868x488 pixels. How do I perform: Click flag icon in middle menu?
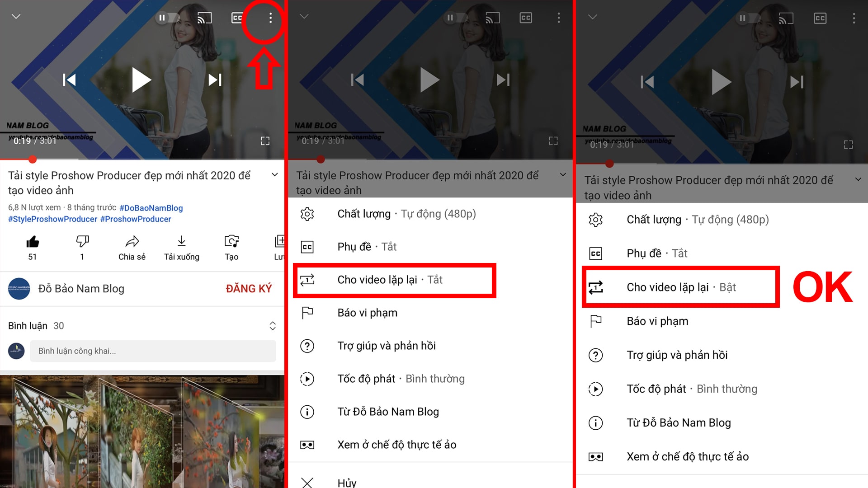(307, 313)
